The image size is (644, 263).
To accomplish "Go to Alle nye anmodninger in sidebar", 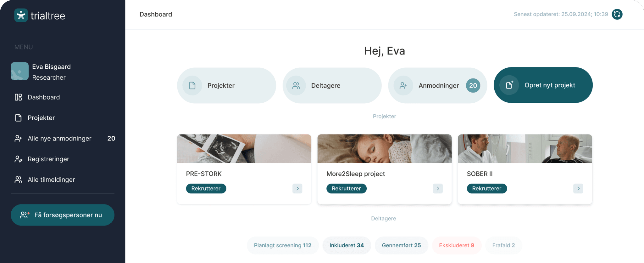I will click(59, 139).
